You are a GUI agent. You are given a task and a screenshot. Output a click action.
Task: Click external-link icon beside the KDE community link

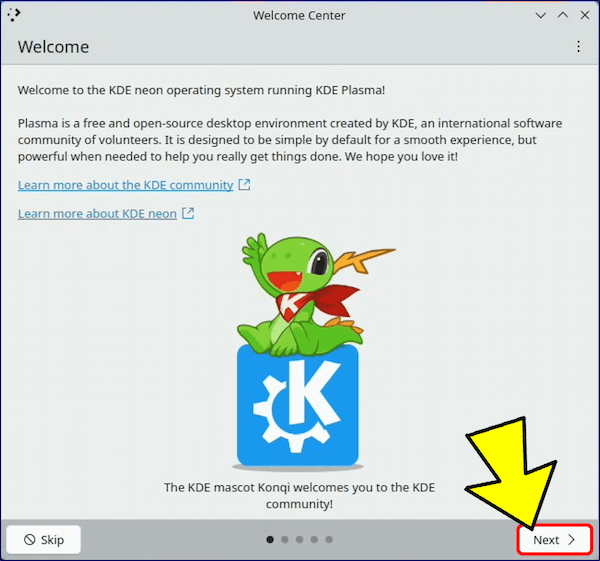(244, 185)
